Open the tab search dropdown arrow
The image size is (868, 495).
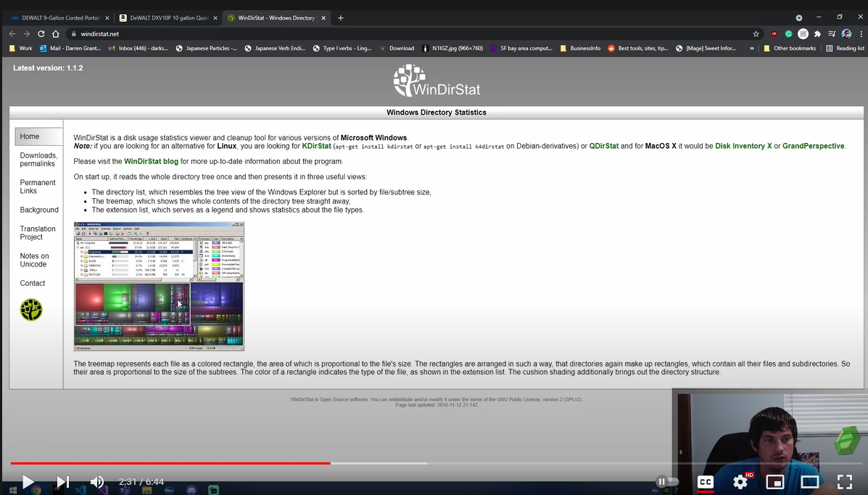point(799,17)
